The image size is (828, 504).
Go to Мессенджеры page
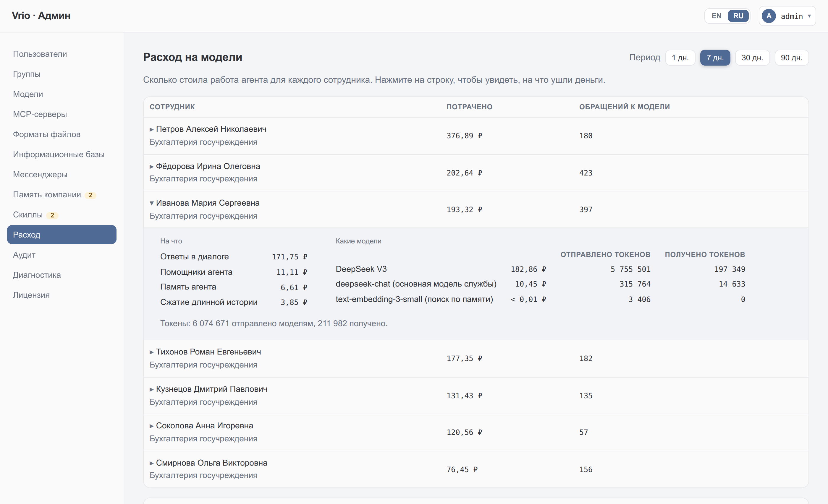click(x=62, y=175)
